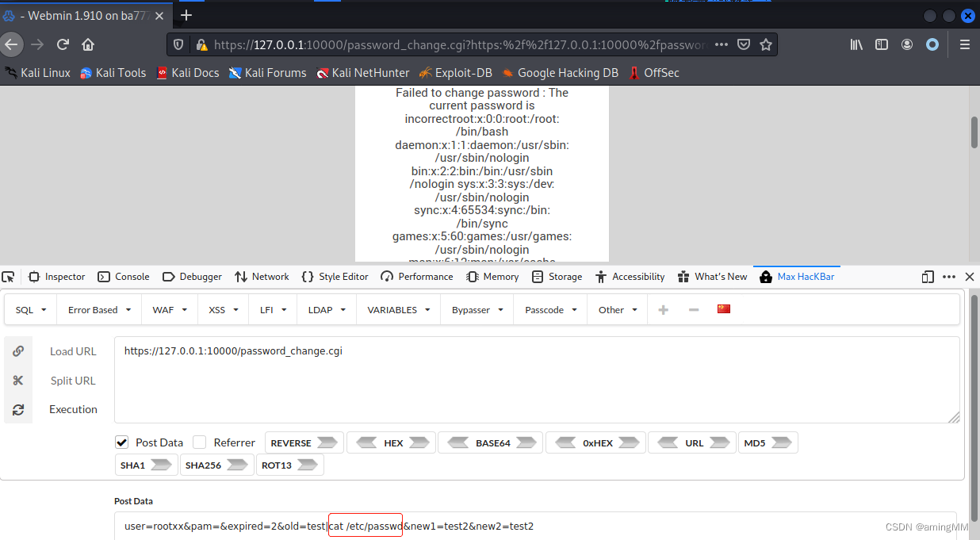Open the Library icon
980x540 pixels.
[856, 44]
